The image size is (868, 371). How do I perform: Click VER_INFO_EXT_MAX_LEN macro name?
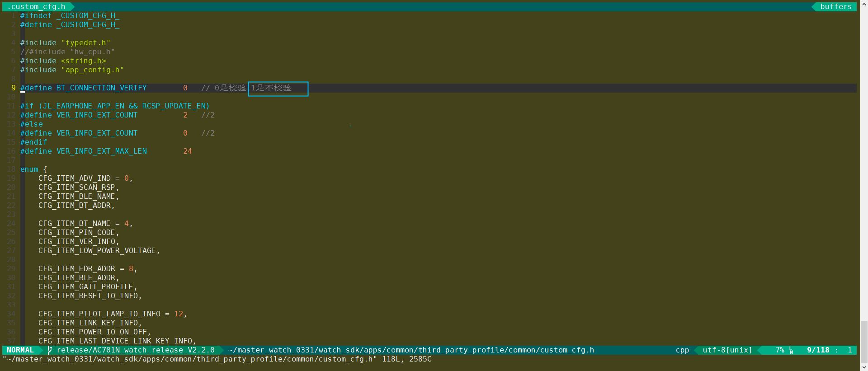(101, 151)
